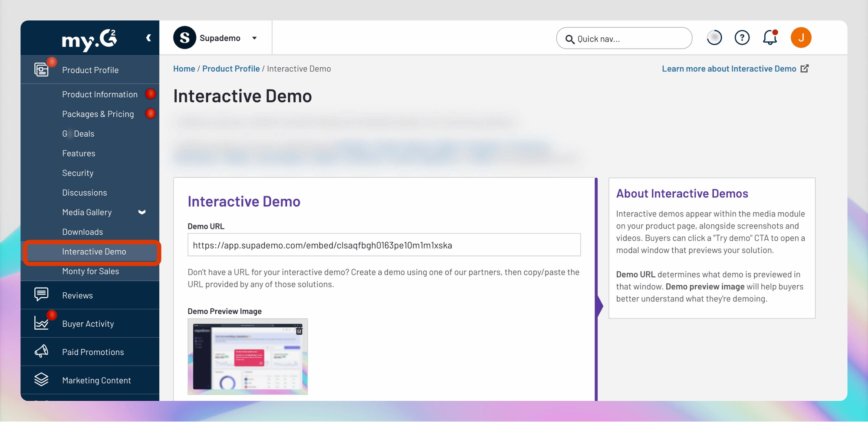Open Media Gallery item
The width and height of the screenshot is (868, 422).
click(x=87, y=212)
